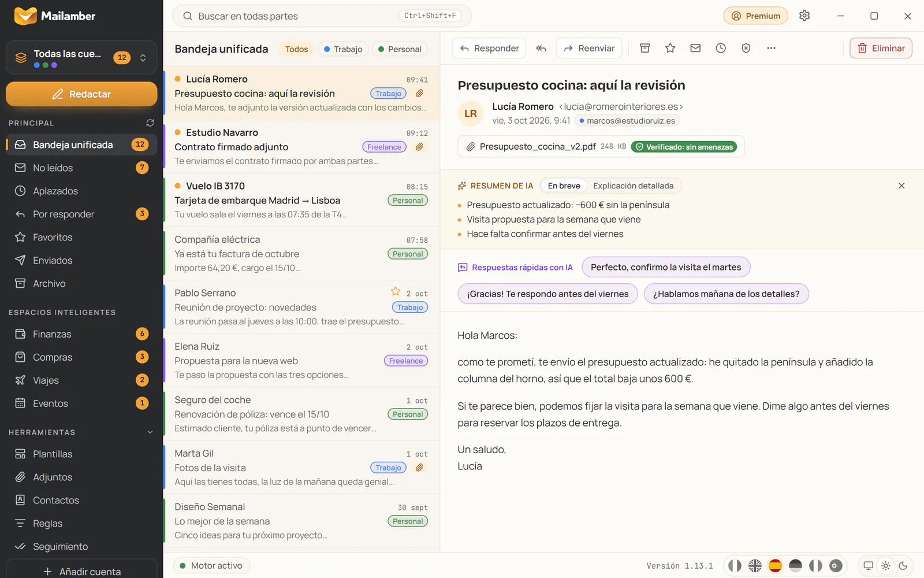The image size is (924, 578).
Task: Select the German flag language
Action: [x=795, y=566]
